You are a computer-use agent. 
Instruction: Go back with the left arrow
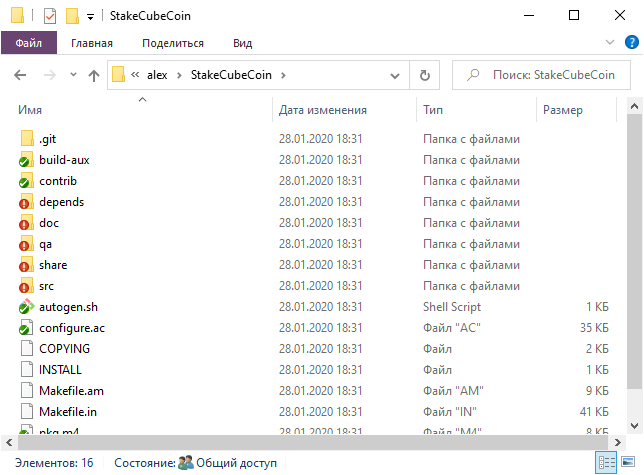click(20, 75)
